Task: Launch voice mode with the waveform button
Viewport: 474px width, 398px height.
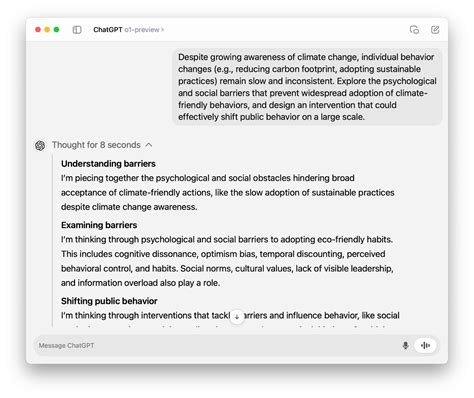Action: (x=425, y=345)
